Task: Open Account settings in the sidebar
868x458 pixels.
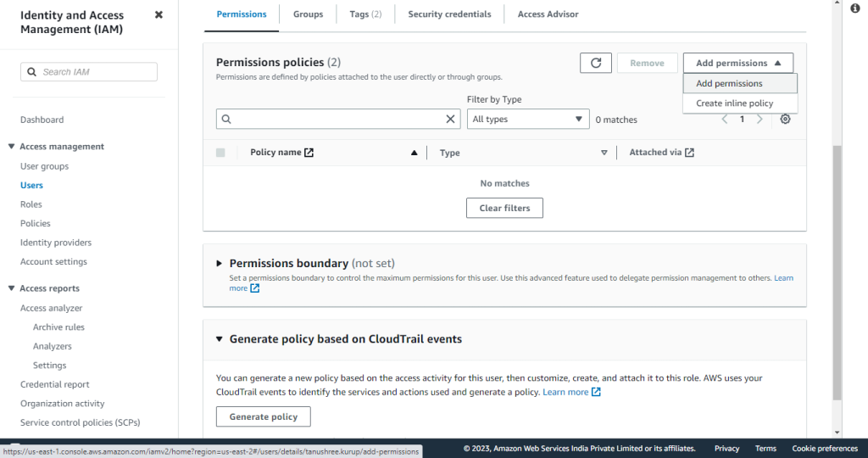Action: 53,261
